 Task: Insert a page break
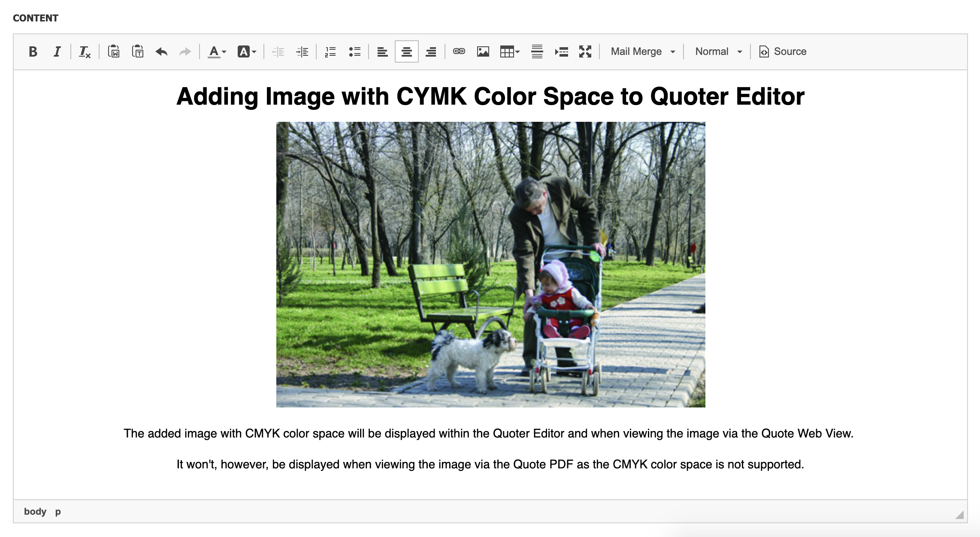561,52
